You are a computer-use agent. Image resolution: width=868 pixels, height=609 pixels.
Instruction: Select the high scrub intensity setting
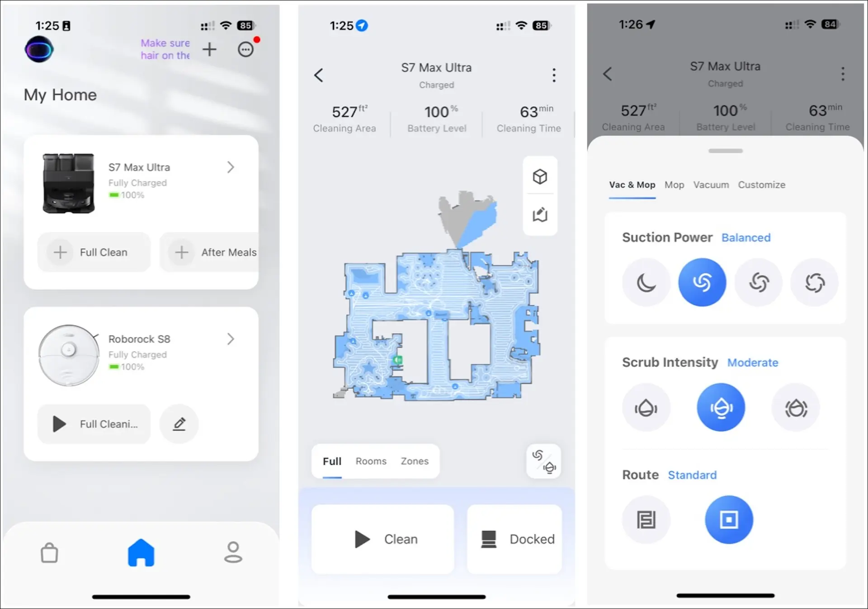[796, 408]
